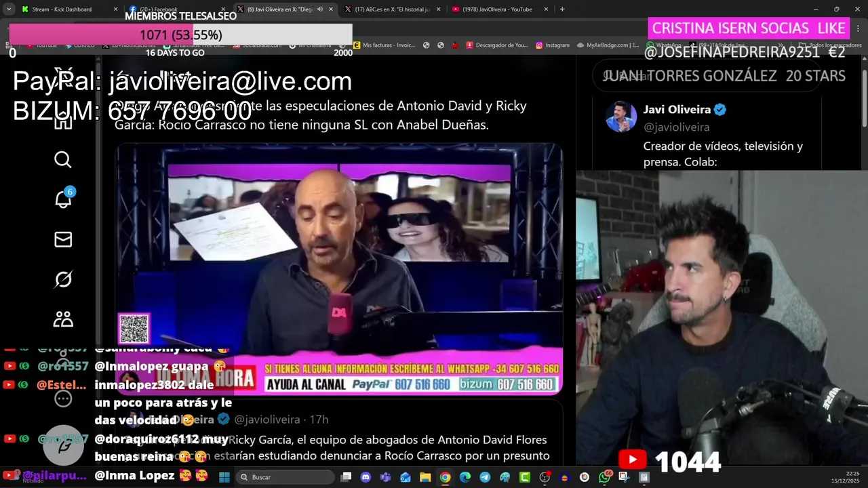Open a new Chrome tab

click(562, 9)
